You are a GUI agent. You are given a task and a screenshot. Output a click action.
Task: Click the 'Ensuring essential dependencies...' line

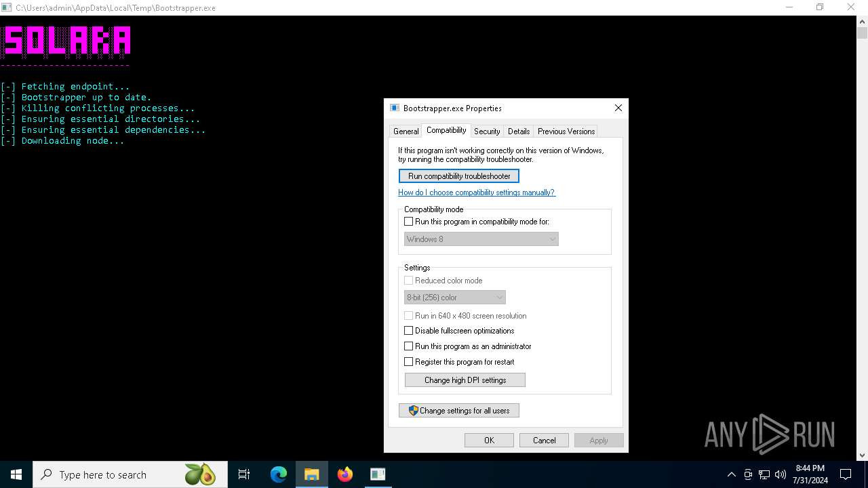click(x=103, y=130)
